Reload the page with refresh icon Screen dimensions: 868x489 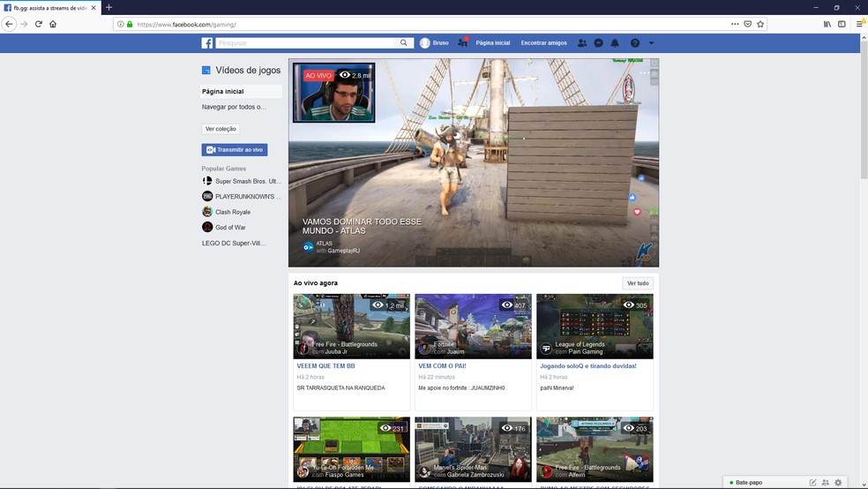coord(38,24)
